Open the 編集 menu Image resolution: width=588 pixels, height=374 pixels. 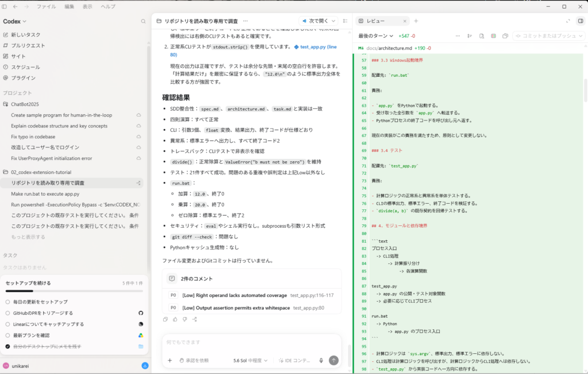(x=69, y=6)
